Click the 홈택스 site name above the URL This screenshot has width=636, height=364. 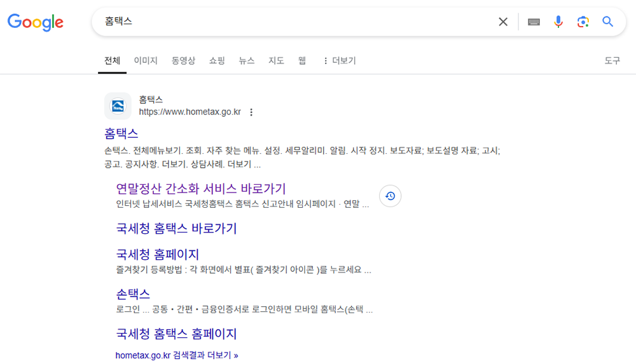(151, 100)
